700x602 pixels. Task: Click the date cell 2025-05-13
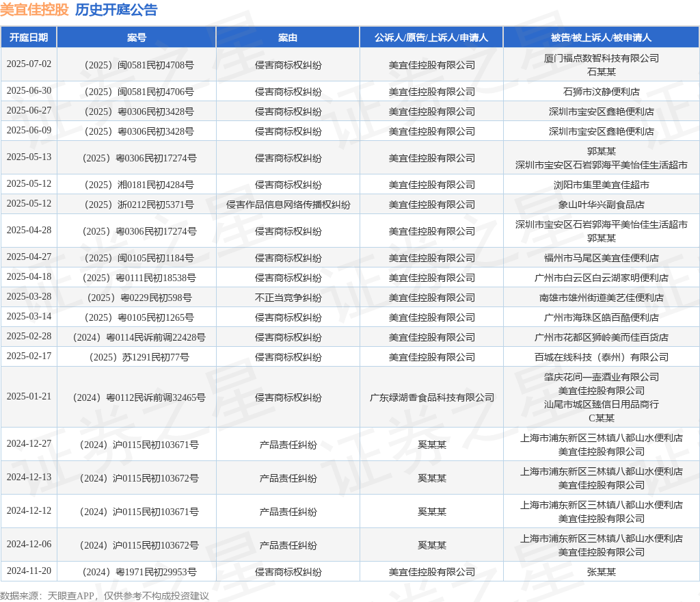click(x=29, y=157)
